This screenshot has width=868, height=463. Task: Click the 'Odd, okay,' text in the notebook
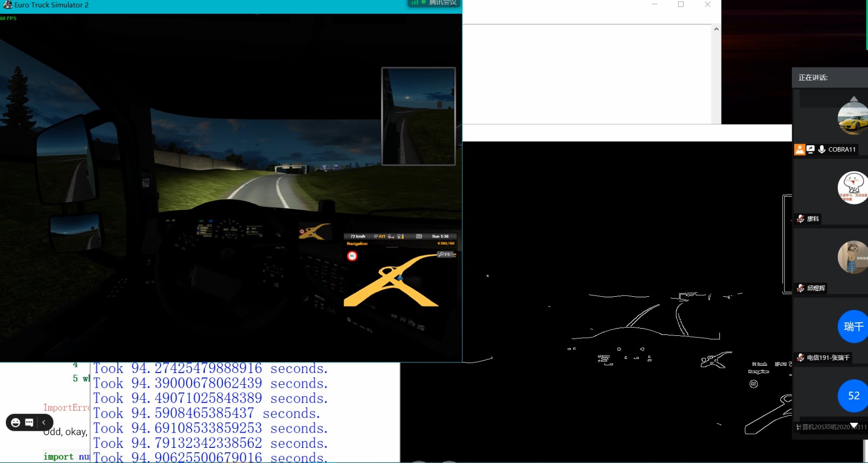[65, 432]
